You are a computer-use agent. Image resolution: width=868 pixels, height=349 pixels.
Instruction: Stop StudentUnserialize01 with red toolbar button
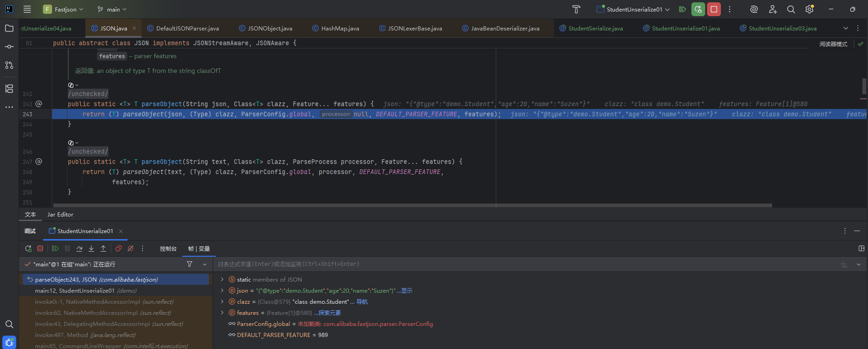coord(714,9)
